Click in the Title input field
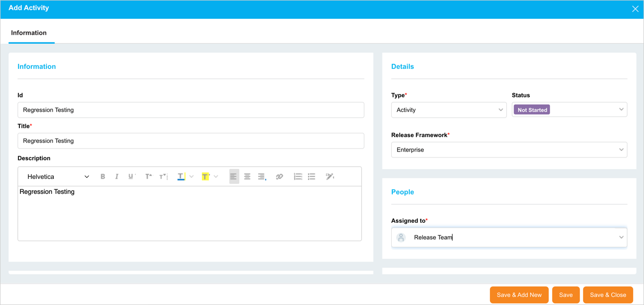 [190, 141]
